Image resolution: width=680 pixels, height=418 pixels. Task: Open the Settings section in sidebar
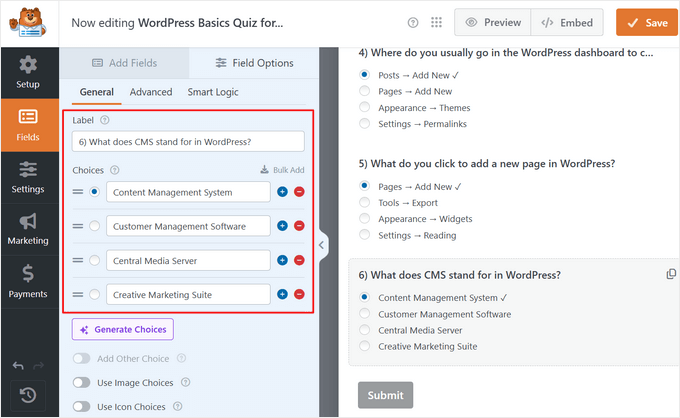(x=28, y=177)
